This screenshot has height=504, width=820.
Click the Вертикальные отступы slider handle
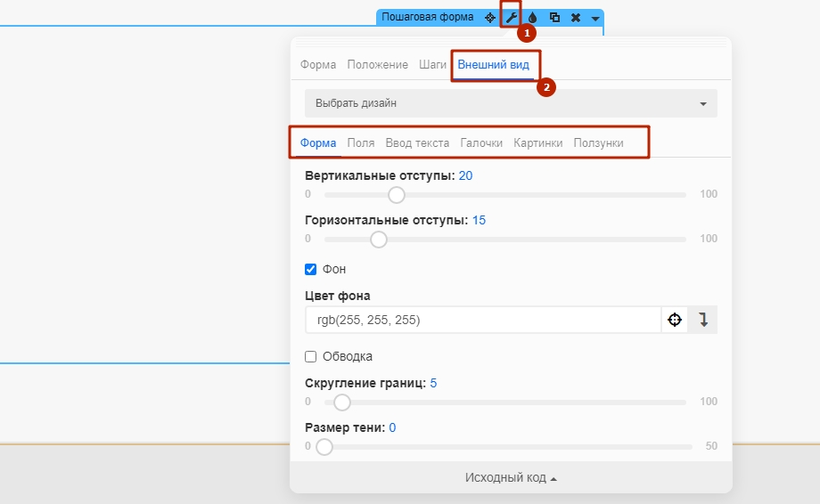[397, 195]
